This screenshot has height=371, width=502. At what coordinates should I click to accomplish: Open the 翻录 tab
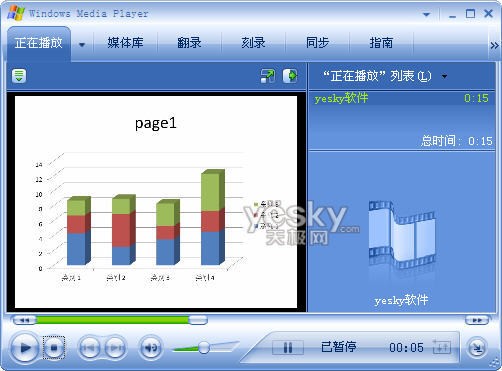click(x=189, y=43)
